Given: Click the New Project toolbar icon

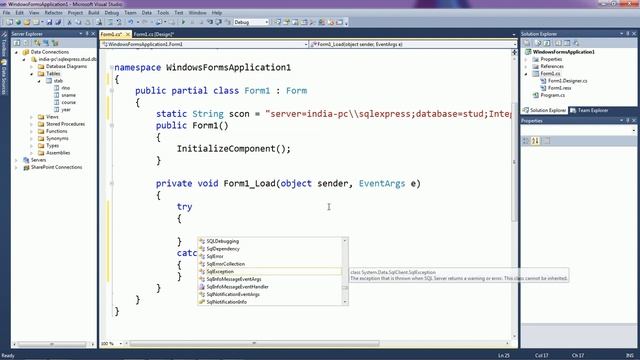Looking at the screenshot, I should click(x=9, y=22).
